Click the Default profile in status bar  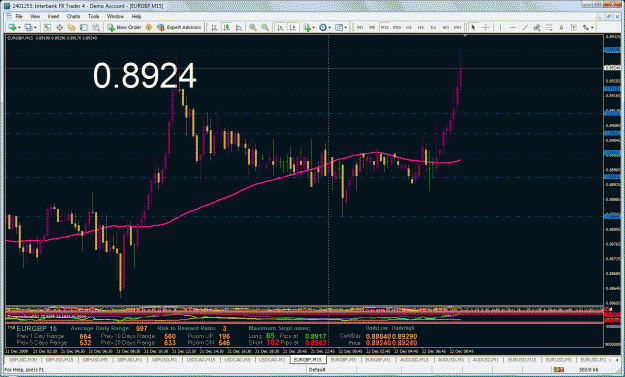pos(317,370)
